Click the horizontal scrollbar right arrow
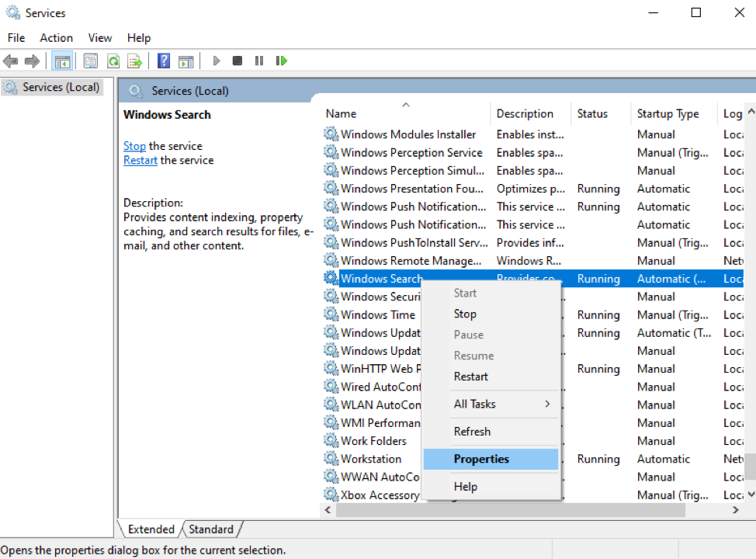756x559 pixels. click(x=735, y=510)
